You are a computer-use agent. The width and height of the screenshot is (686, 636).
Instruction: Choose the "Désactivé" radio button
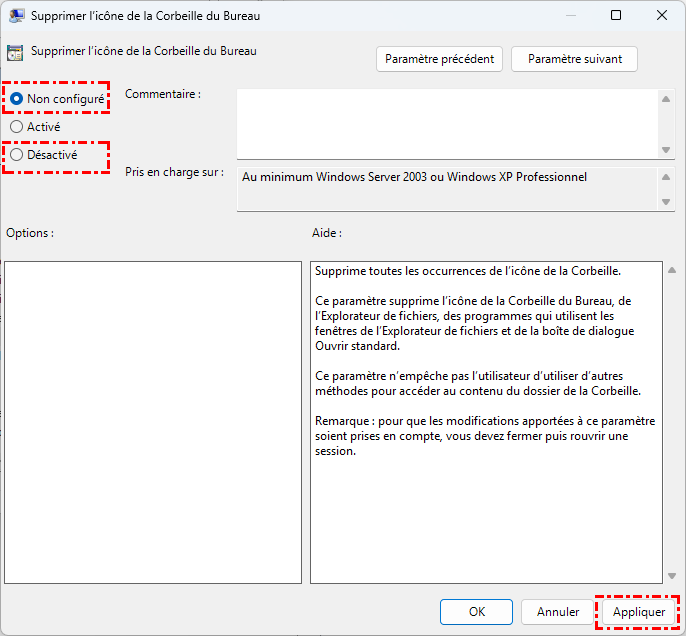[x=17, y=155]
